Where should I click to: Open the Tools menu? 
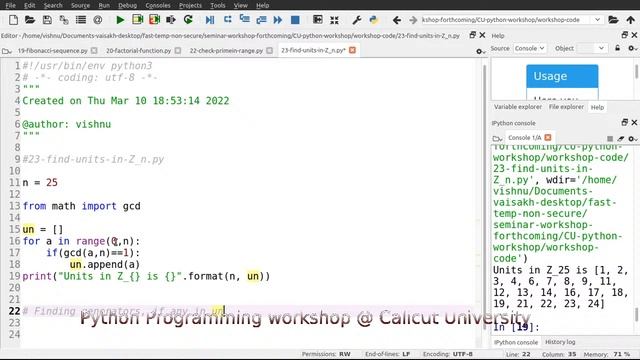pos(218,5)
